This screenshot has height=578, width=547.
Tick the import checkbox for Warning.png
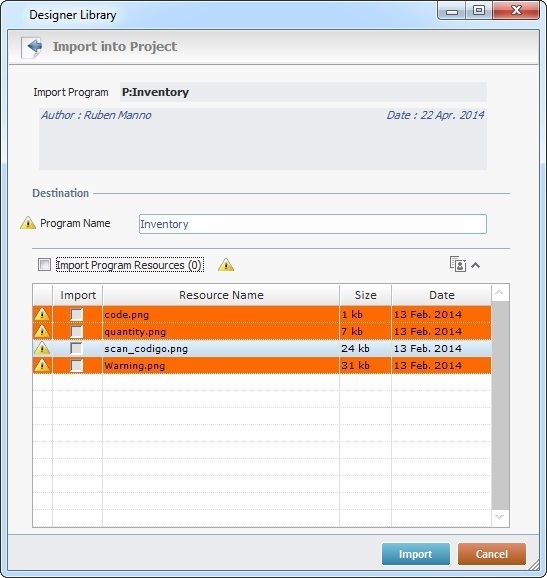coord(77,365)
